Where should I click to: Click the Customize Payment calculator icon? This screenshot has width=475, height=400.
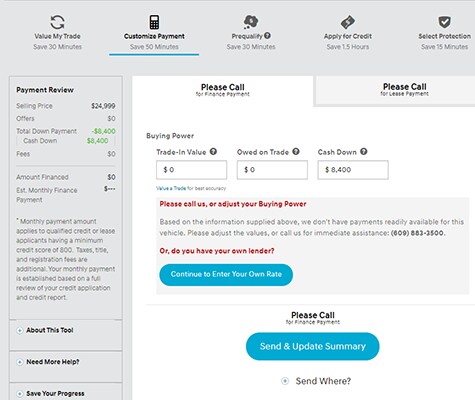(154, 22)
